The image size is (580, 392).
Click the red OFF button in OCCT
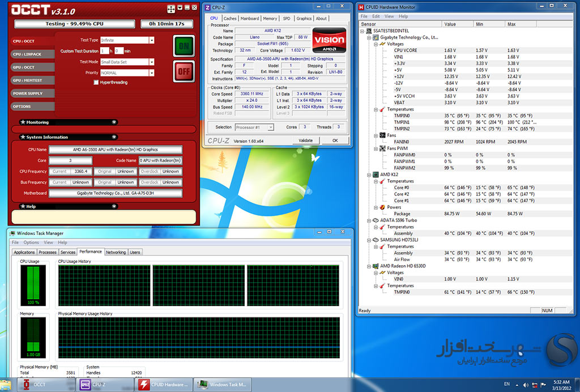pos(184,71)
